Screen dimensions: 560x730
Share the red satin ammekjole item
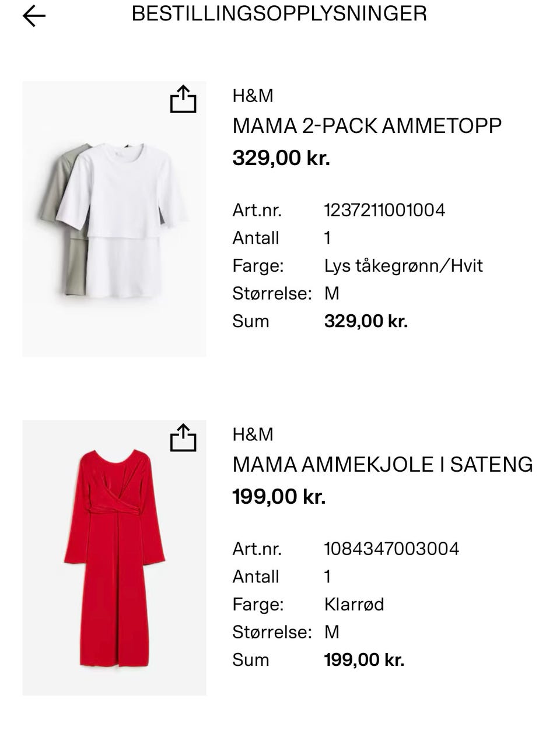point(183,438)
